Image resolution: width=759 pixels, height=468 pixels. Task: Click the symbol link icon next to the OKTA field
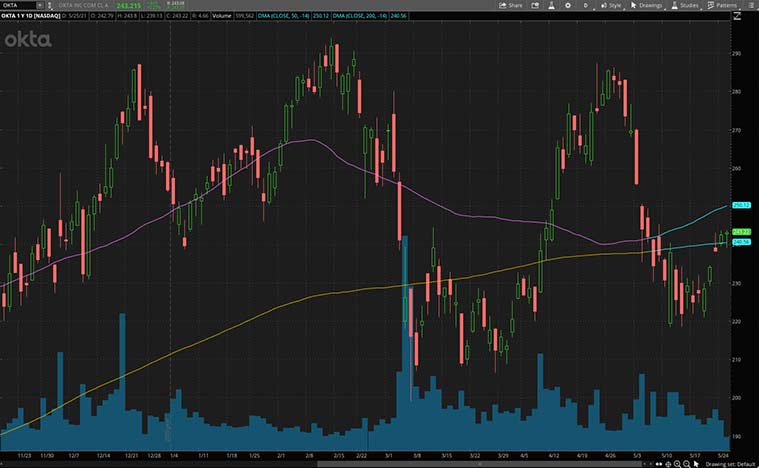(x=49, y=5)
